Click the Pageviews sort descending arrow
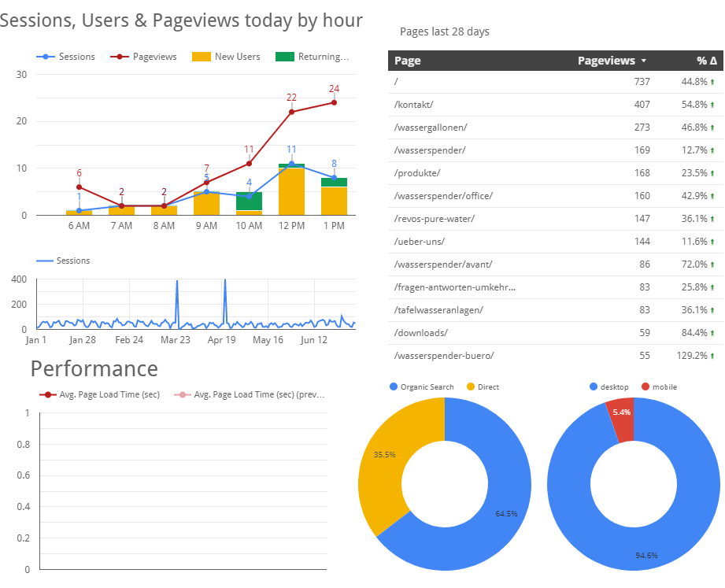Viewport: 725px width, 588px height. [x=644, y=61]
